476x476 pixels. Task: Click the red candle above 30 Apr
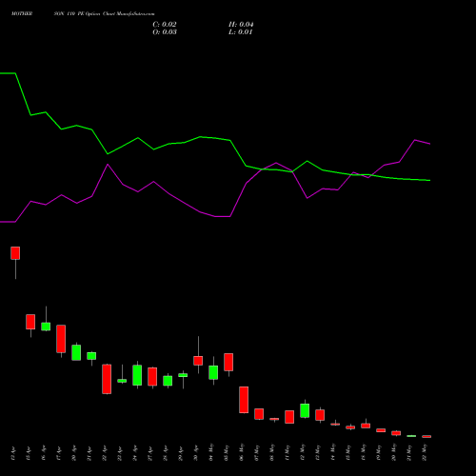(x=198, y=361)
